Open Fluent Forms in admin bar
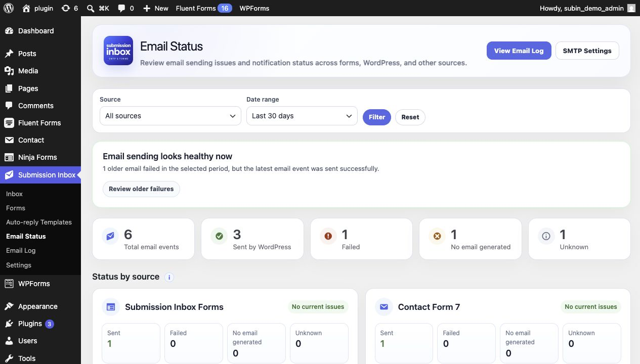 coord(204,8)
